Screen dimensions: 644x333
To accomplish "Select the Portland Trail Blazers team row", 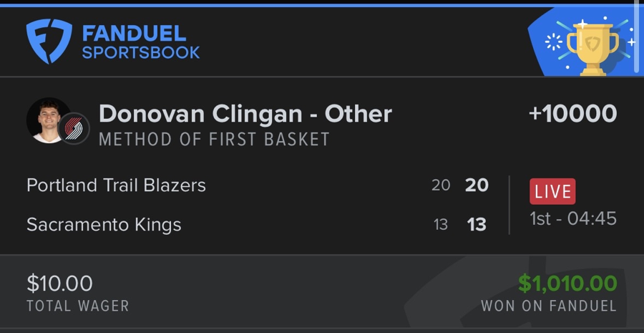I will [116, 185].
